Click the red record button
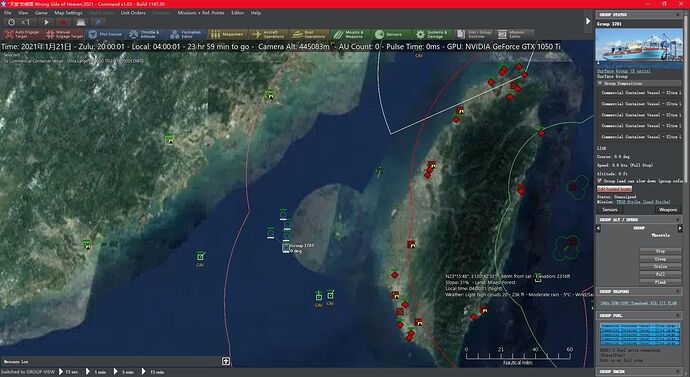 click(x=63, y=22)
